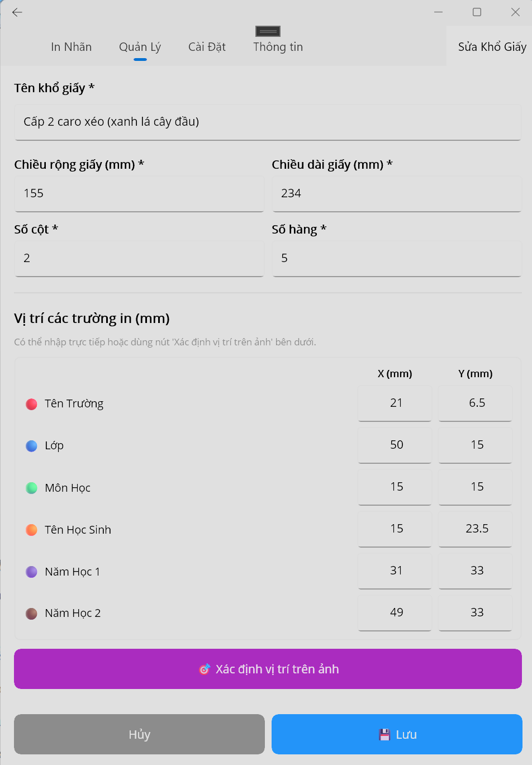Screen dimensions: 532x765
Task: Click the blue Lớp color dot
Action: (31, 446)
